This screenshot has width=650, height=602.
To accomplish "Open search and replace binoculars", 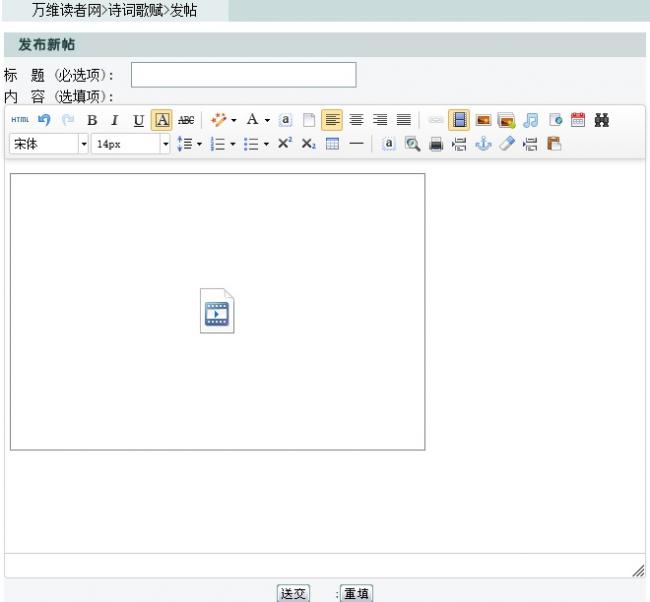I will [601, 120].
